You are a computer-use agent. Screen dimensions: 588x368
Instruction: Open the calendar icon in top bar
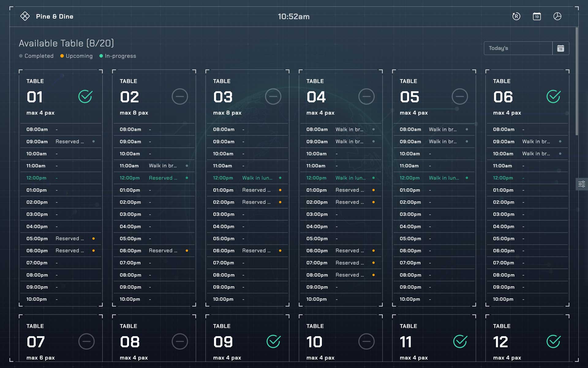pos(537,16)
